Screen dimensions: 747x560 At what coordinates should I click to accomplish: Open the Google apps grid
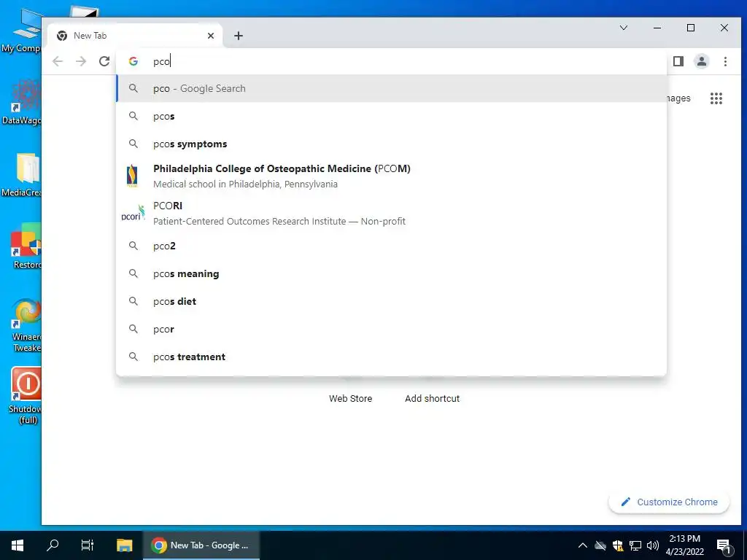[716, 98]
